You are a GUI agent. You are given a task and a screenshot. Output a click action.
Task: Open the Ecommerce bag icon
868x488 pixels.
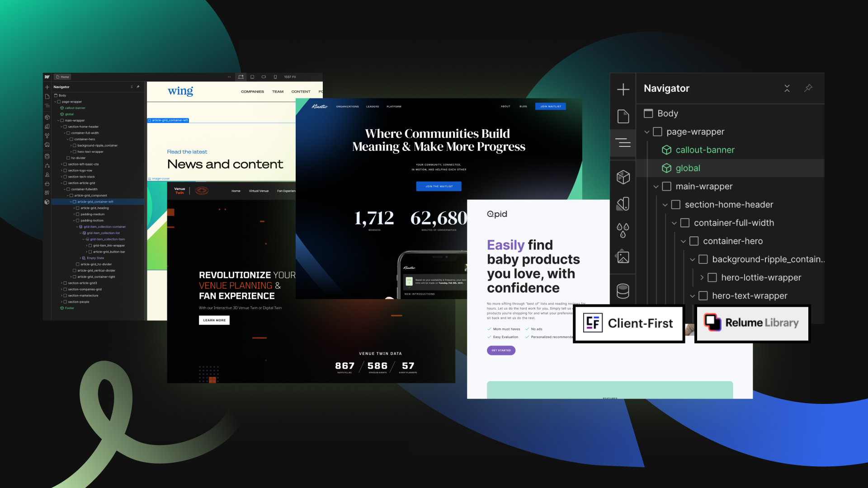click(47, 184)
